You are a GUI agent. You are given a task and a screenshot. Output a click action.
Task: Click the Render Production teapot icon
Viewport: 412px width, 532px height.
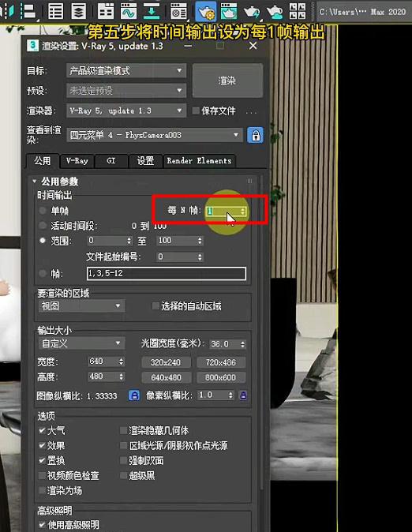(x=252, y=11)
